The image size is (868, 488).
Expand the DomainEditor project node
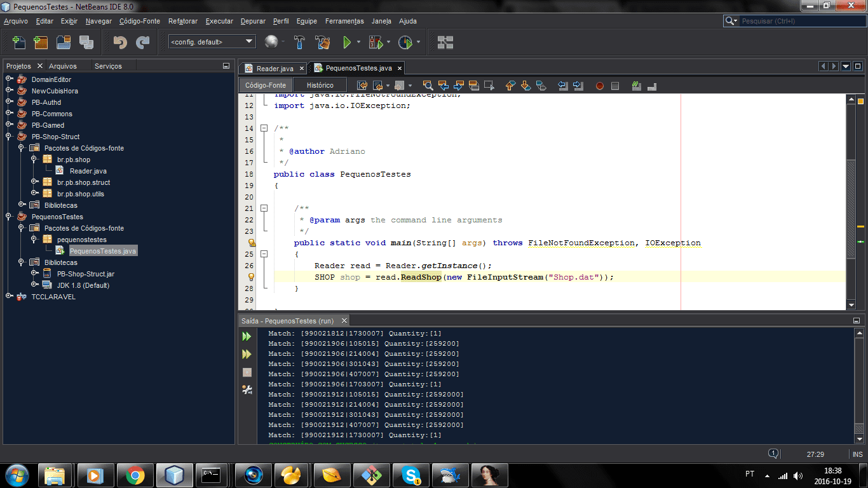point(10,79)
